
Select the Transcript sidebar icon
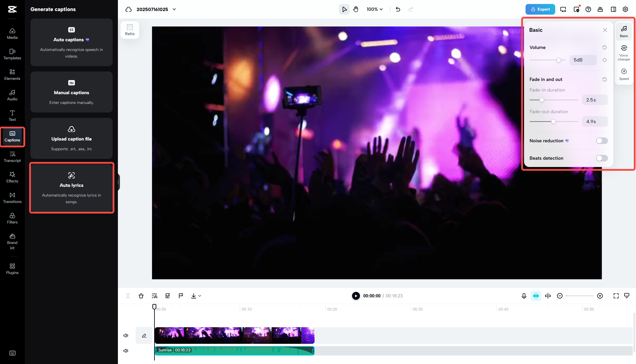pyautogui.click(x=12, y=157)
